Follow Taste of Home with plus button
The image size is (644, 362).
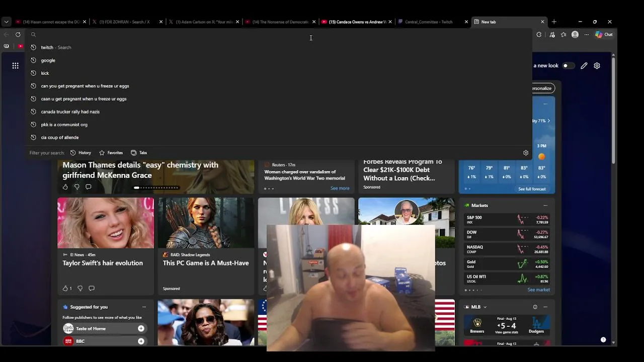coord(141,328)
